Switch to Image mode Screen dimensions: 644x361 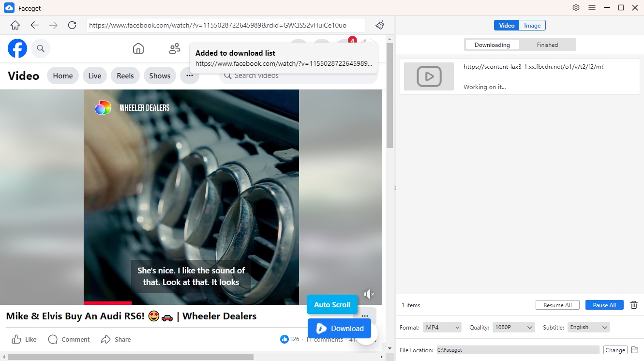(x=532, y=26)
